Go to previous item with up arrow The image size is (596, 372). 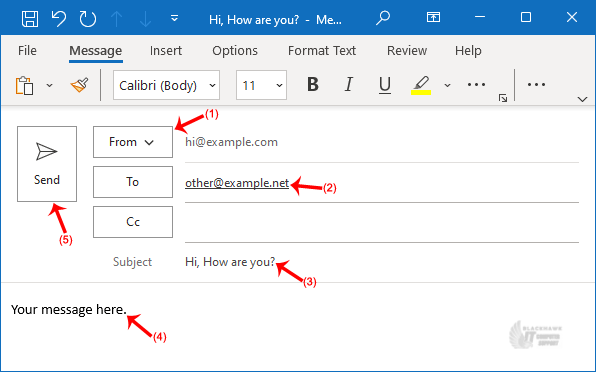tap(117, 19)
